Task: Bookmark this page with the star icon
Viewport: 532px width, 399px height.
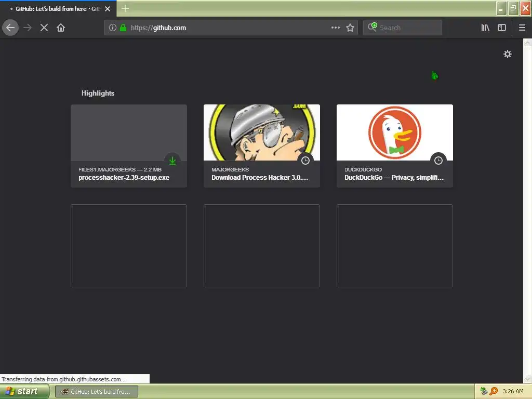Action: (350, 28)
